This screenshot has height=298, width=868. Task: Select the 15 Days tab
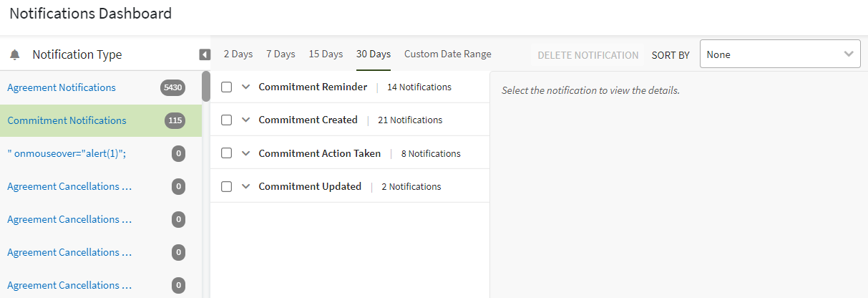326,54
